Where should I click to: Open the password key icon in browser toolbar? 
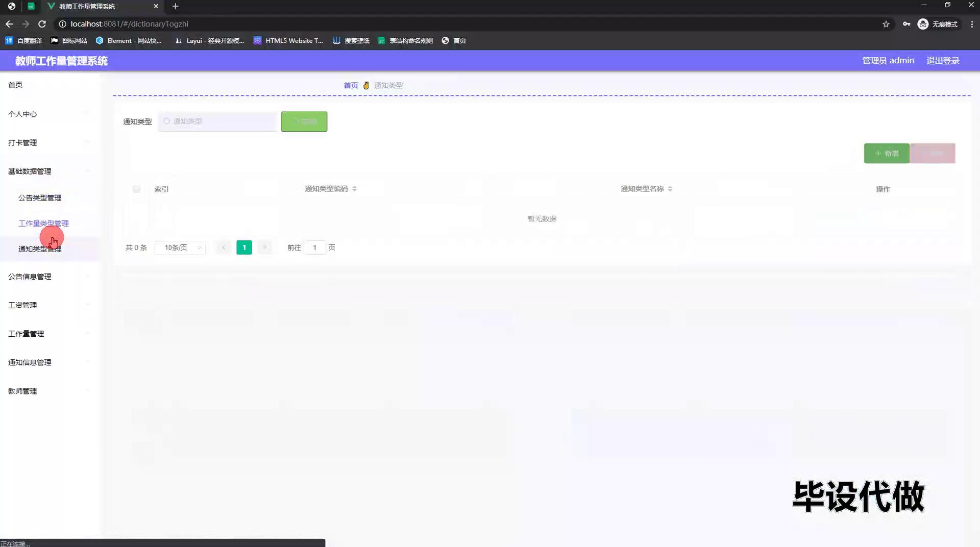(x=906, y=24)
